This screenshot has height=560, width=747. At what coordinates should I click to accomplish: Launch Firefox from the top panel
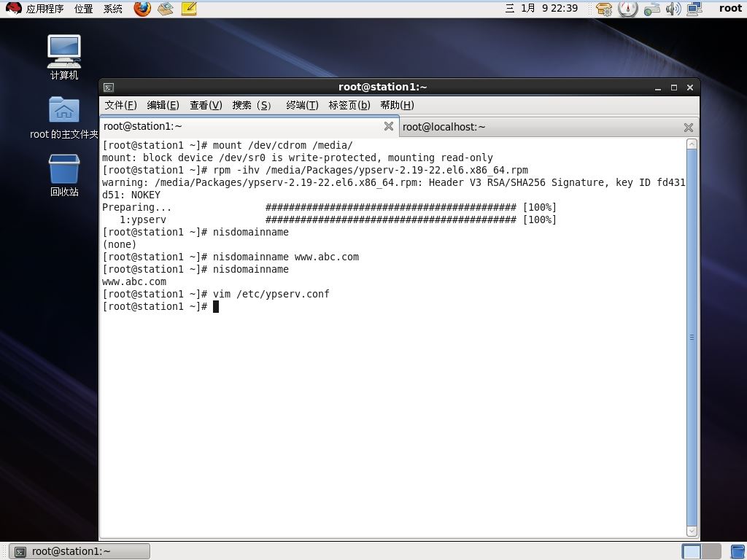pos(142,9)
